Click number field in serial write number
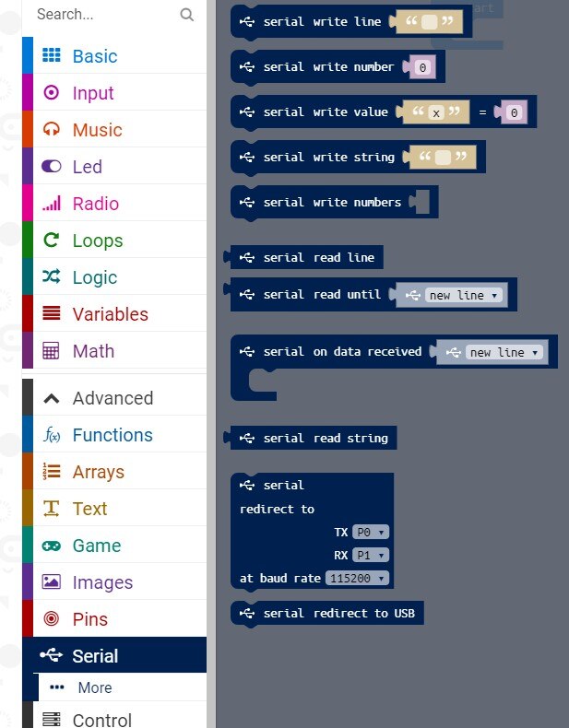569x728 pixels. [421, 67]
